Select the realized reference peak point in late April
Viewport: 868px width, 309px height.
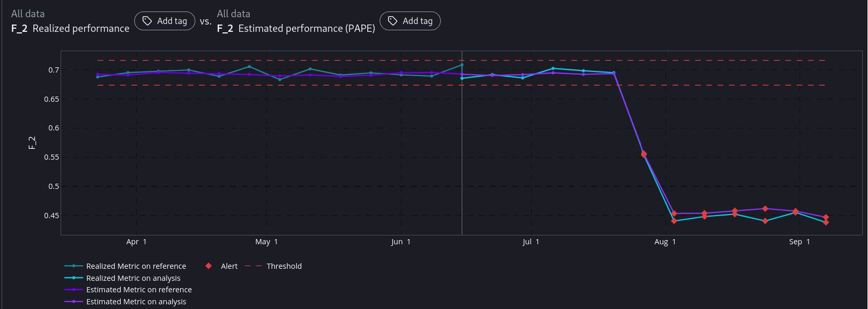(x=249, y=66)
